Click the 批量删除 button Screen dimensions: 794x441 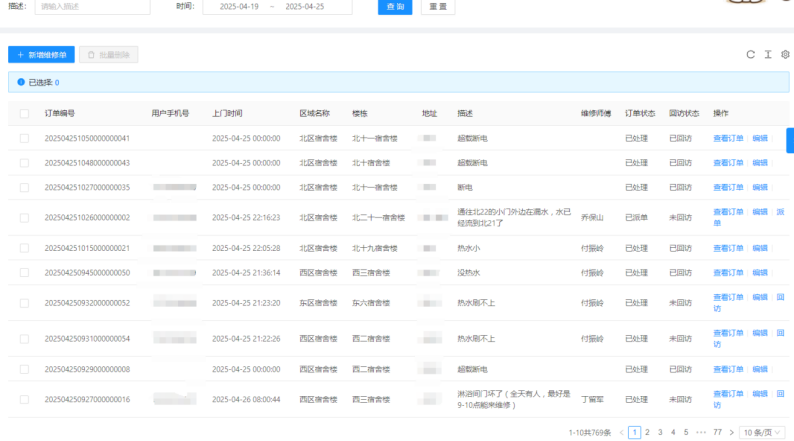pyautogui.click(x=108, y=55)
